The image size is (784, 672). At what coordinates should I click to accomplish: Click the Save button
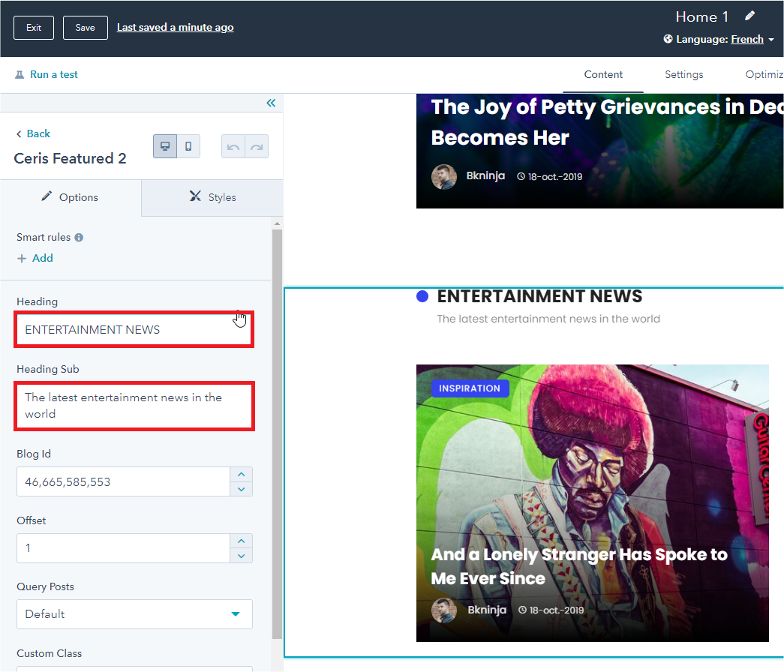pos(86,28)
